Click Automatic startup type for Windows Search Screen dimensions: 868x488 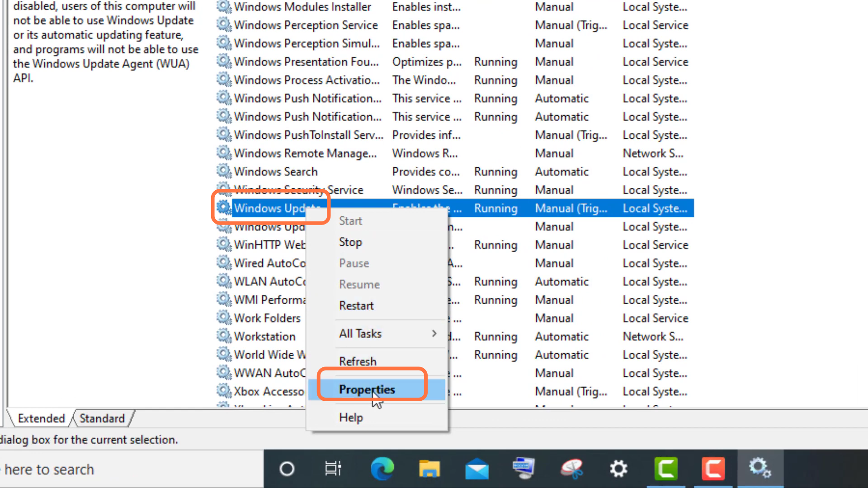[562, 172]
